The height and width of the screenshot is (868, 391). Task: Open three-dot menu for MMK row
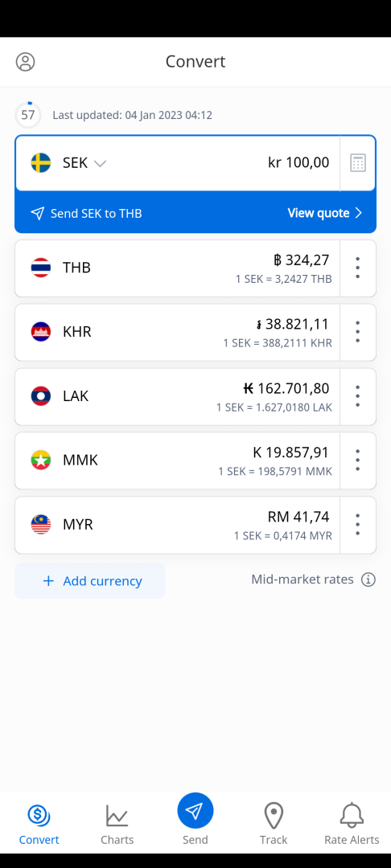358,461
